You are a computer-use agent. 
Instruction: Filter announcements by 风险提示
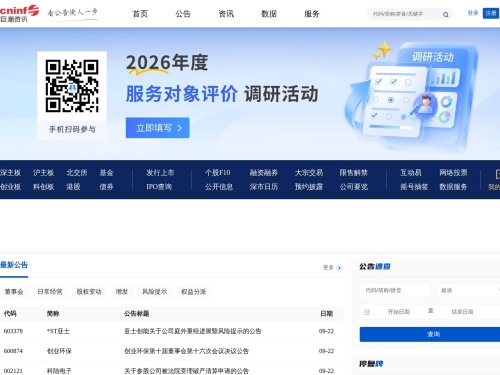pos(154,292)
